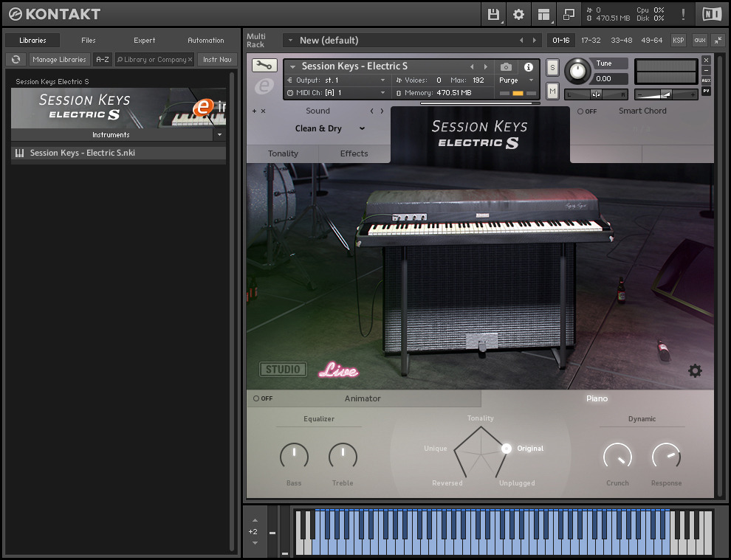Image resolution: width=731 pixels, height=560 pixels.
Task: Click the Bass equalizer knob
Action: (294, 457)
